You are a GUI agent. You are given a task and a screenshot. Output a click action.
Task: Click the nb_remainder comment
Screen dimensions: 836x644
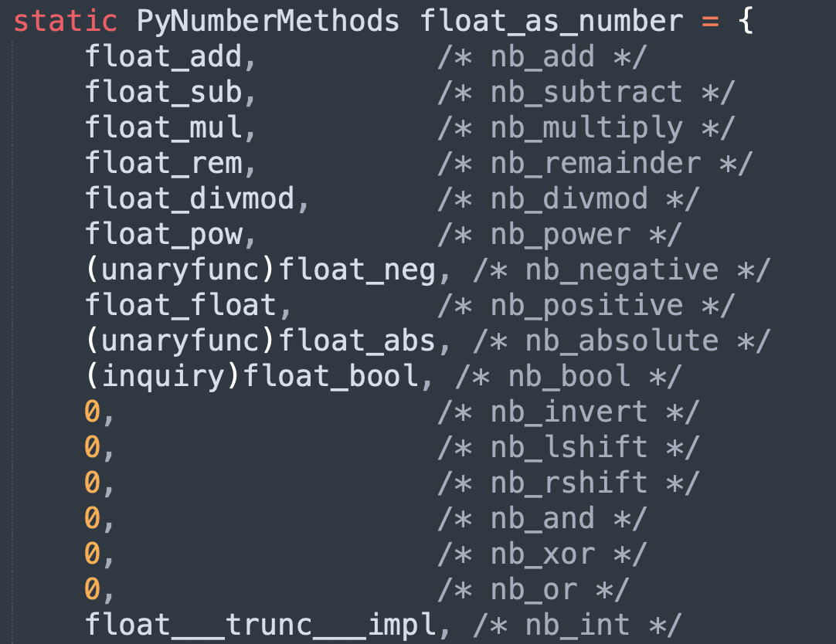(x=594, y=163)
